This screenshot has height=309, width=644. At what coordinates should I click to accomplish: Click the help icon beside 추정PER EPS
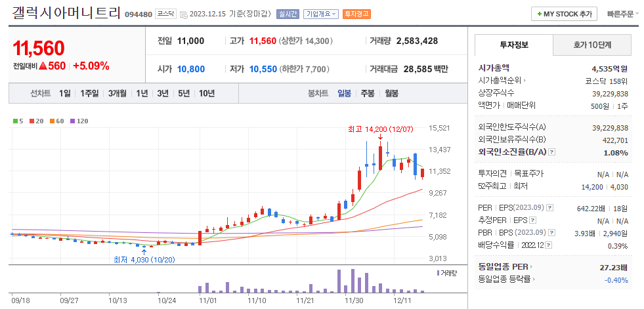point(532,220)
